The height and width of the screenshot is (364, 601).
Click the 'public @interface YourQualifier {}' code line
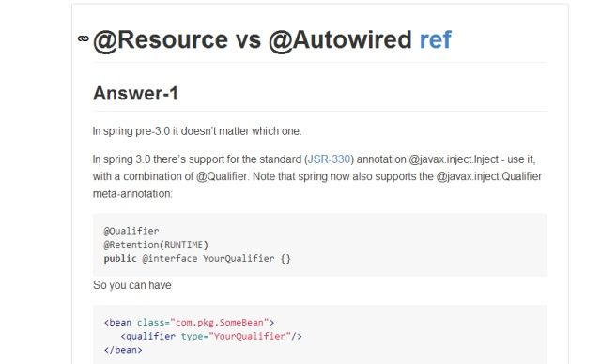(197, 258)
